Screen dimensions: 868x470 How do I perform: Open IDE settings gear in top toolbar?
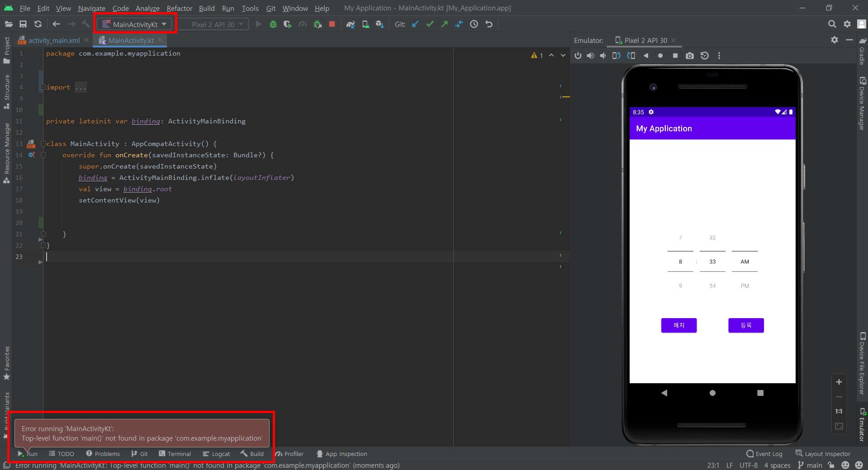pos(847,24)
